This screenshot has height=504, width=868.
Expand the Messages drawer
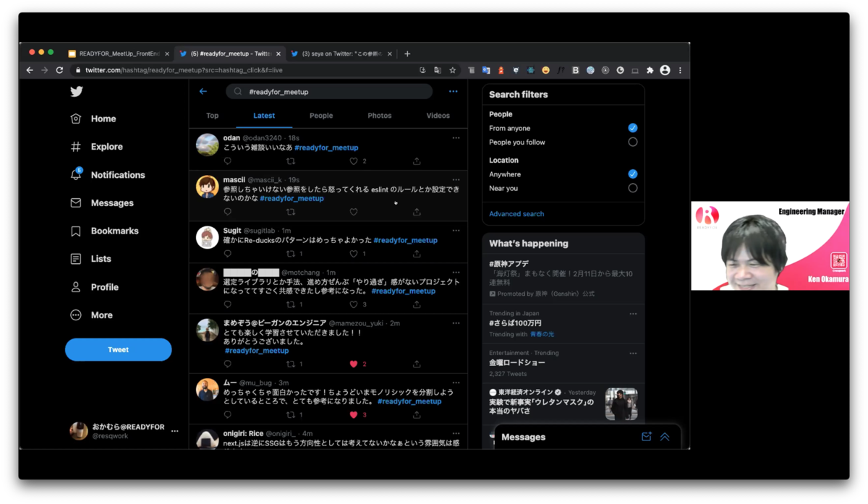pos(665,437)
